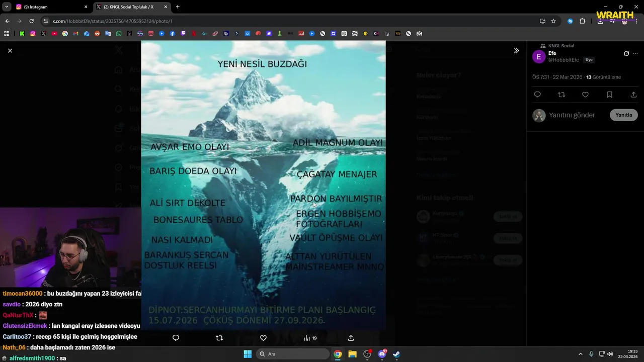Click the taskbar Ara search box
Image resolution: width=644 pixels, height=362 pixels.
pos(293,354)
